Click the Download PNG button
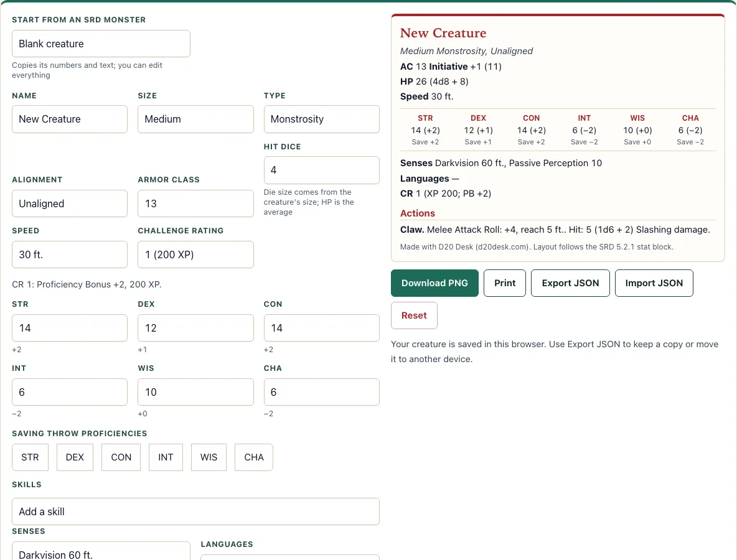Screen dimensions: 737x560 (x=434, y=283)
